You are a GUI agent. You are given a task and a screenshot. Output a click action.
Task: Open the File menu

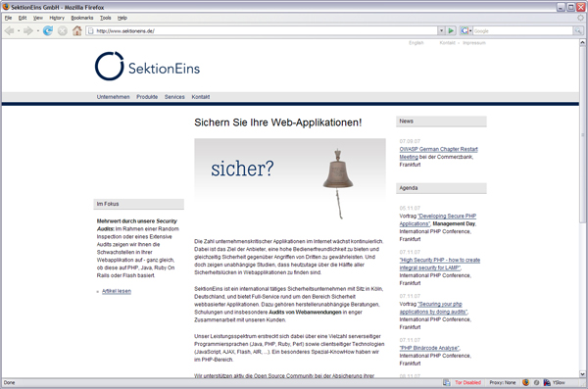[x=8, y=18]
